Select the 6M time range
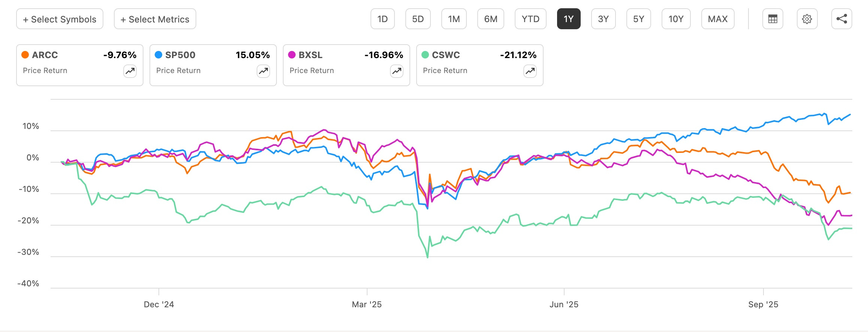The height and width of the screenshot is (332, 868). (x=491, y=19)
